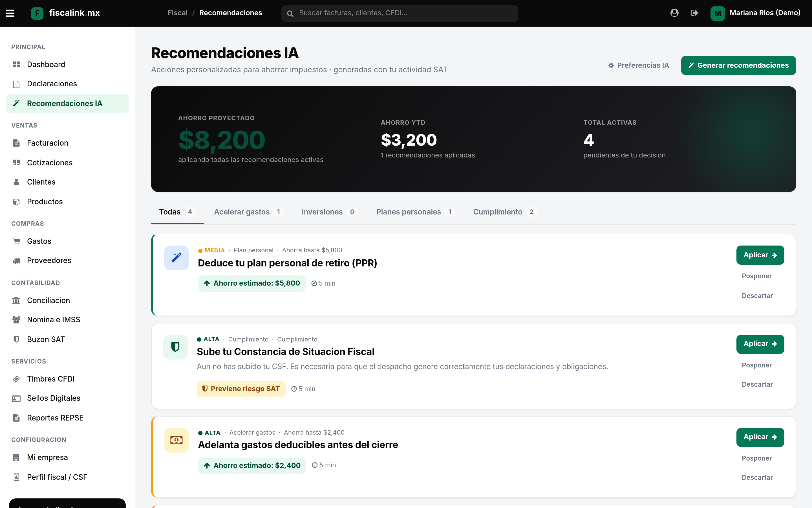Click the Mariana Rios (Demo) account name
Viewport: 812px width, 508px height.
tap(765, 13)
